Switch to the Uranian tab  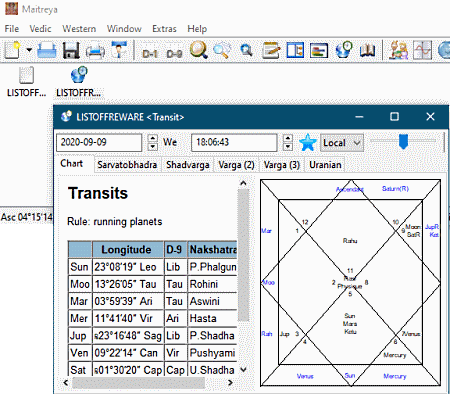325,165
